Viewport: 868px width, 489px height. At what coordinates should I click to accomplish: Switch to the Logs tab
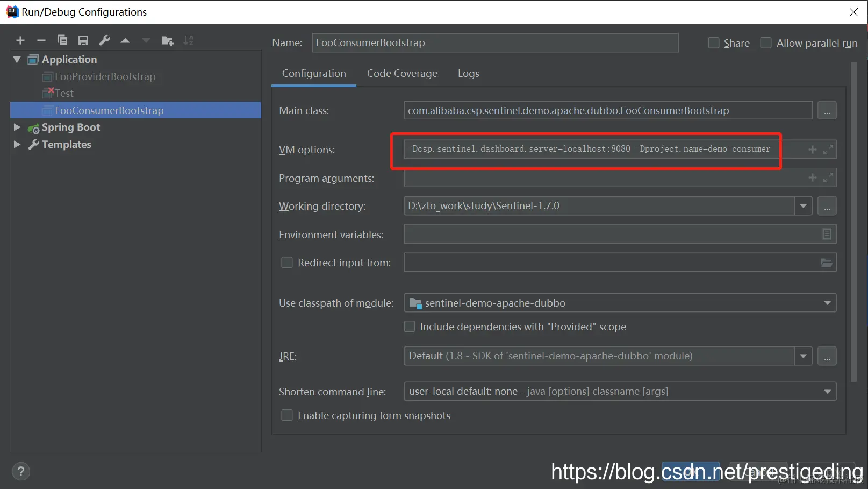point(468,74)
